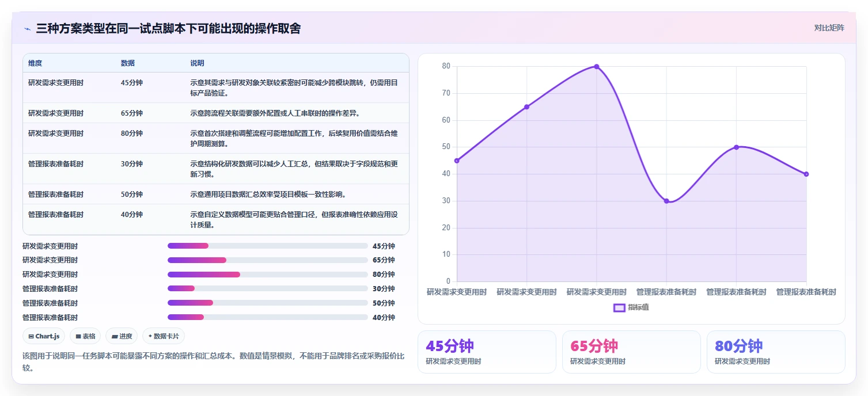Screen dimensions: 868x396
Task: Click the 45分钟 cell in the table
Action: tap(132, 83)
